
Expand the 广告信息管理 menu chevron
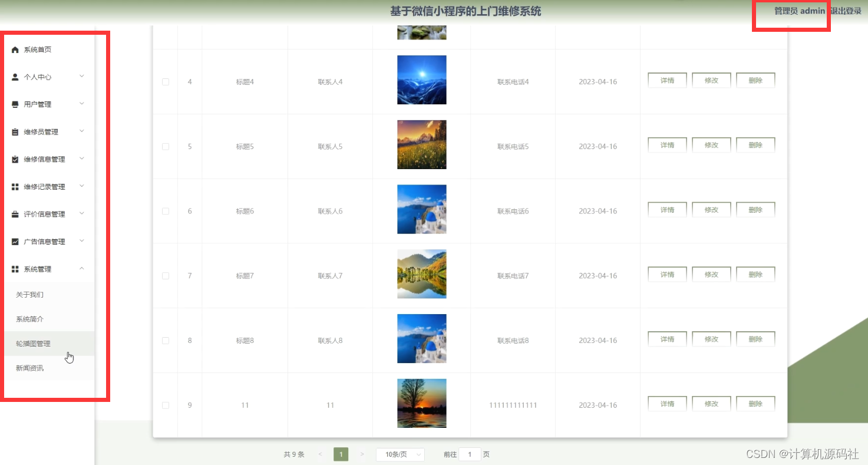click(82, 240)
